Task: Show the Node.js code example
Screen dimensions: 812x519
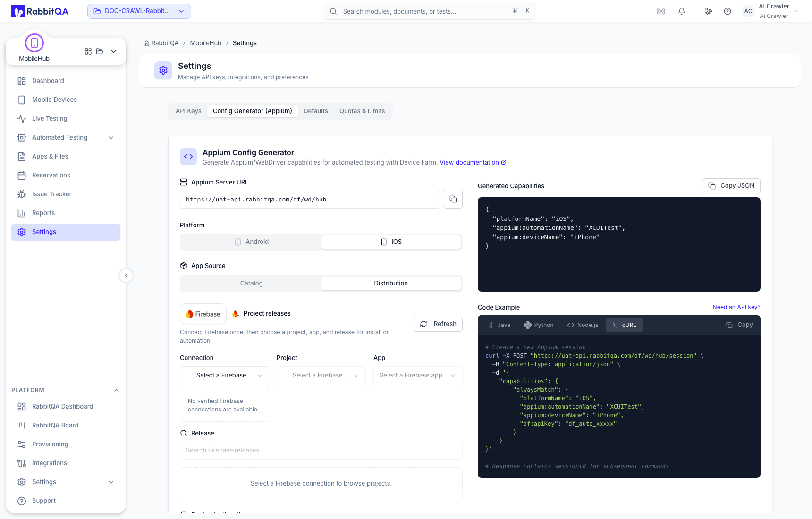Action: [x=583, y=325]
